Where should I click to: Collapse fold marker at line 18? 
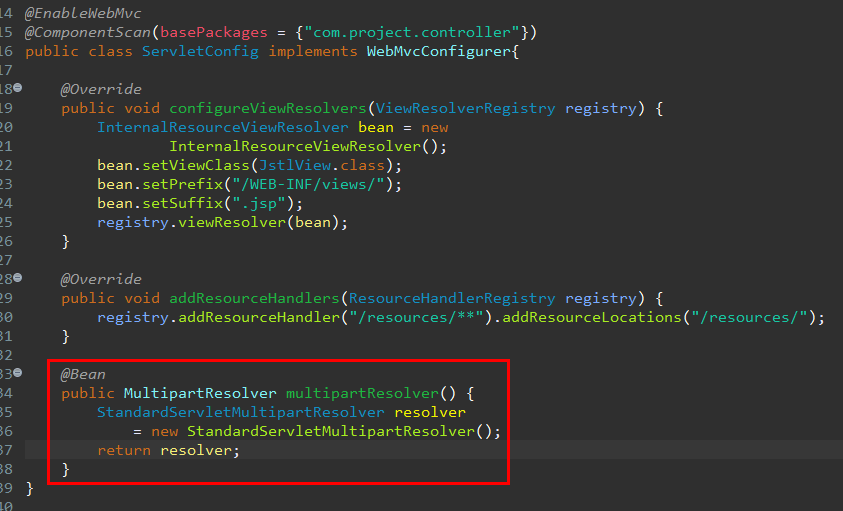[x=18, y=87]
